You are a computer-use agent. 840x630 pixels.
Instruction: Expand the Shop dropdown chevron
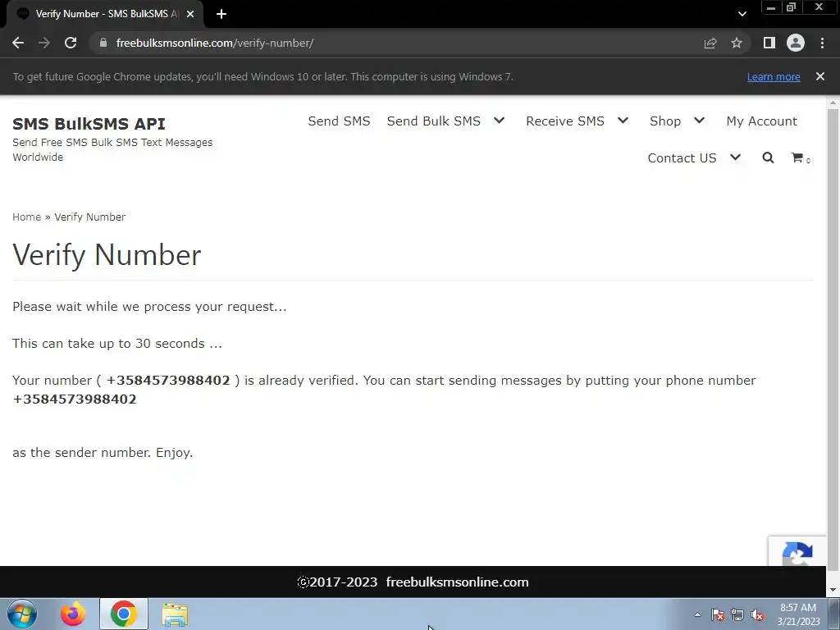click(x=699, y=121)
